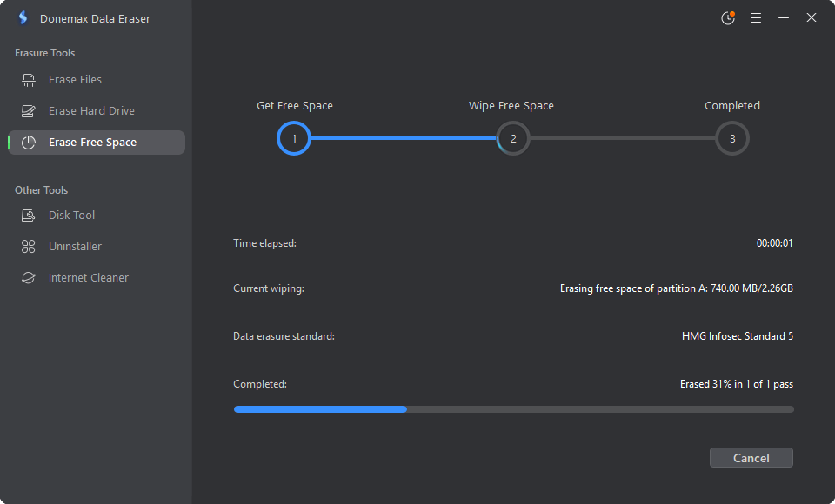Click the Uninstaller four-circles icon
Image resolution: width=835 pixels, height=504 pixels.
click(x=28, y=247)
